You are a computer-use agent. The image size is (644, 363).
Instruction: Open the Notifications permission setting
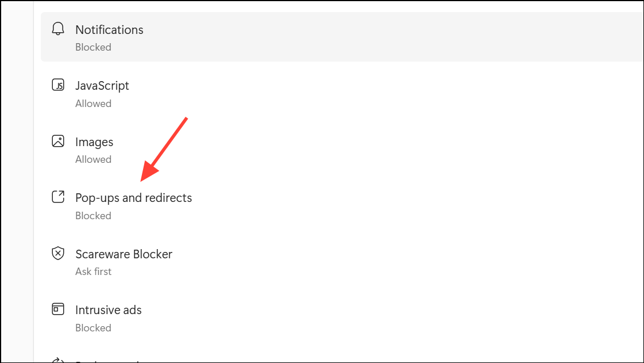[109, 29]
